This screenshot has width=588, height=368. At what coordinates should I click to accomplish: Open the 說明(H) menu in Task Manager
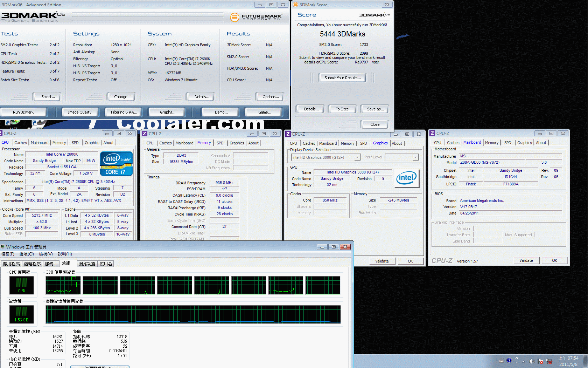click(65, 254)
